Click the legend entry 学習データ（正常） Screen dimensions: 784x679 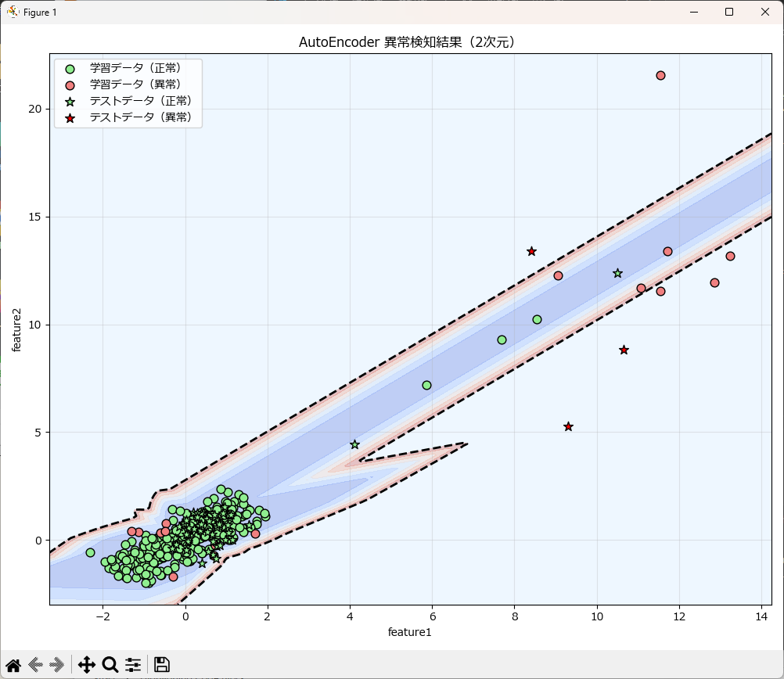click(135, 68)
